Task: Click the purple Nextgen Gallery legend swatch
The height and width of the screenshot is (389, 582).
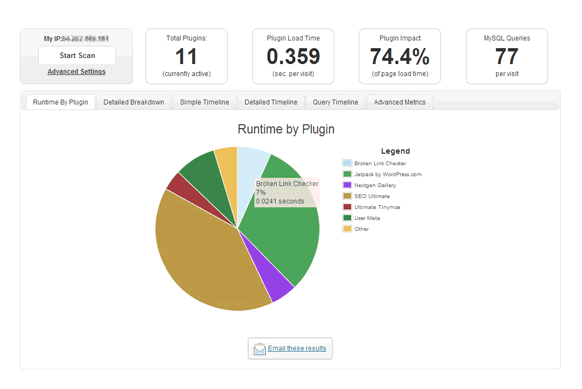Action: tap(347, 185)
